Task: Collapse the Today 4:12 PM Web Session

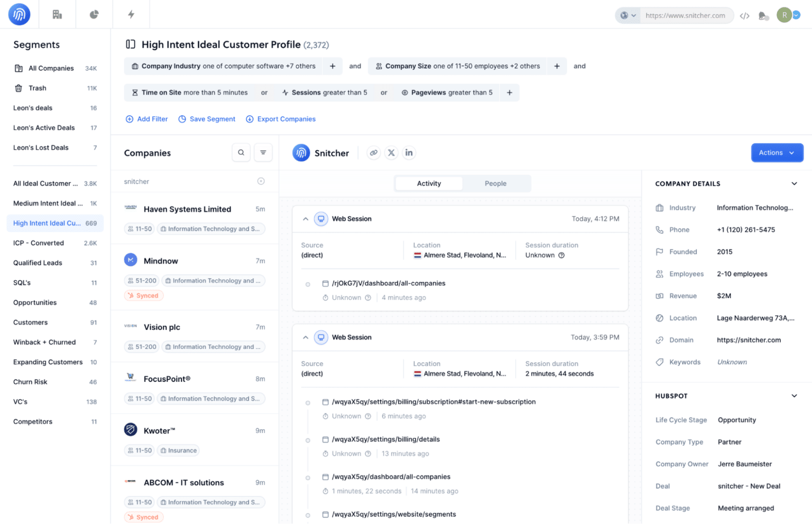Action: pyautogui.click(x=306, y=219)
